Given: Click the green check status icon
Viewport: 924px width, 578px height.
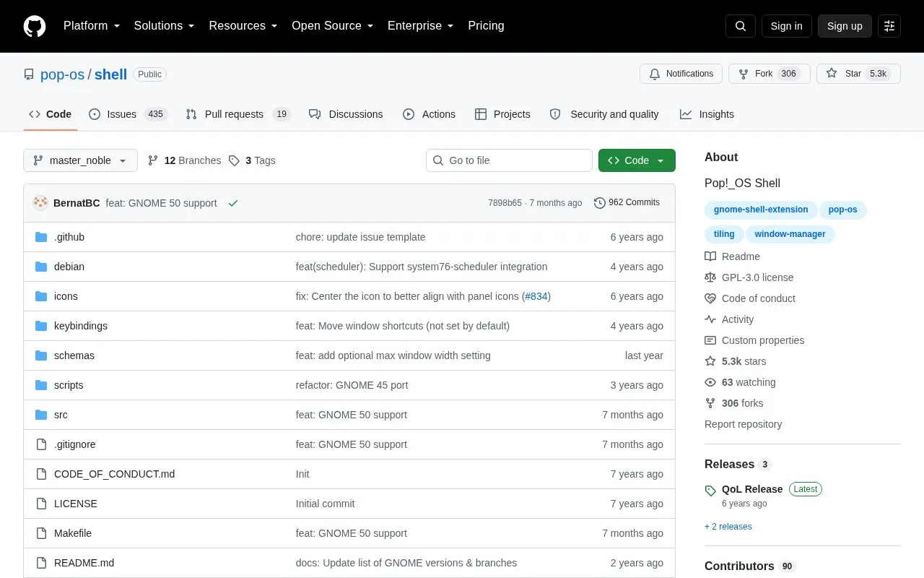Looking at the screenshot, I should click(233, 203).
